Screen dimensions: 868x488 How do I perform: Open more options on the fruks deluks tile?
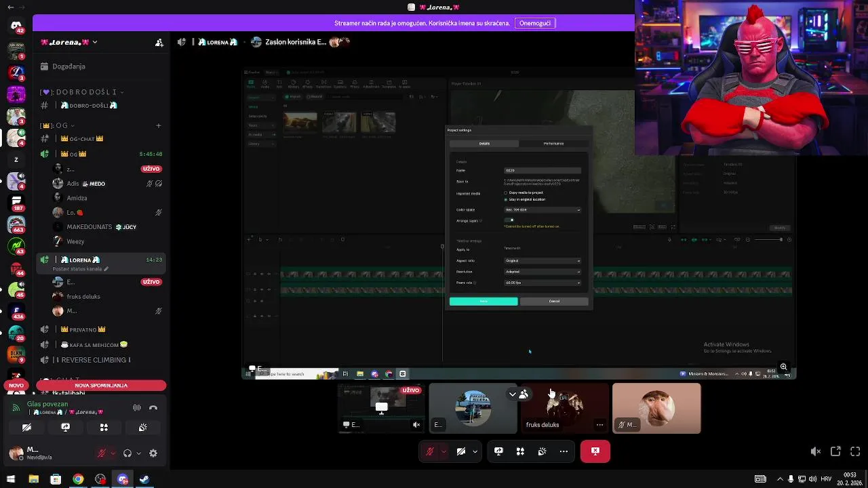pos(599,425)
